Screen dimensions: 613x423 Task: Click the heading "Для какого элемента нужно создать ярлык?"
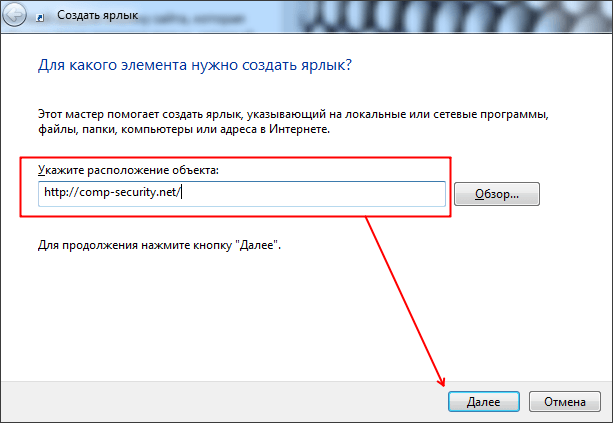[x=195, y=64]
